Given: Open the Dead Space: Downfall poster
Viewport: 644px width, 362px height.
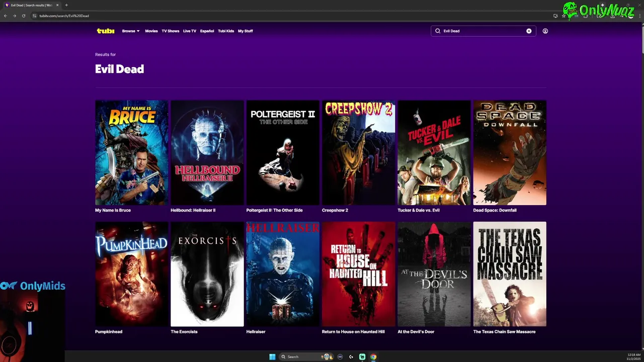Looking at the screenshot, I should [510, 153].
